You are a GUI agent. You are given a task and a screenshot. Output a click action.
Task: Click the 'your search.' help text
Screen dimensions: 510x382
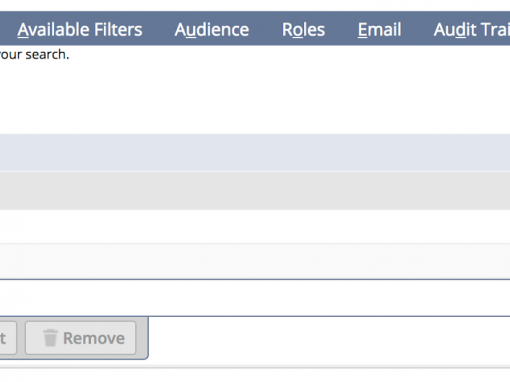click(35, 54)
